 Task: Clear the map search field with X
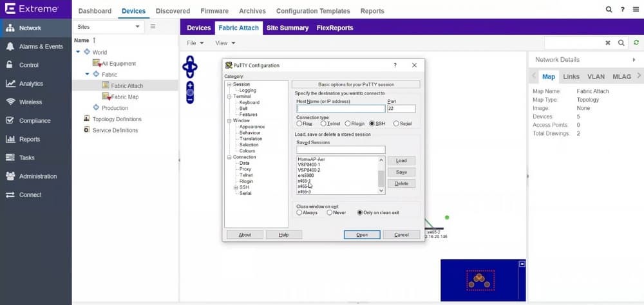tap(608, 42)
